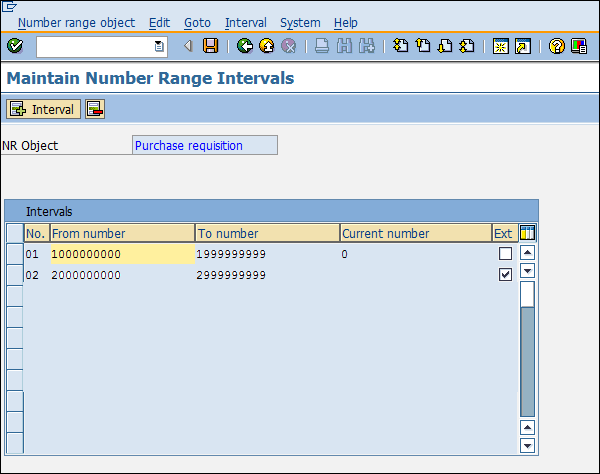
Task: Click the yellow Help question mark icon
Action: click(557, 46)
